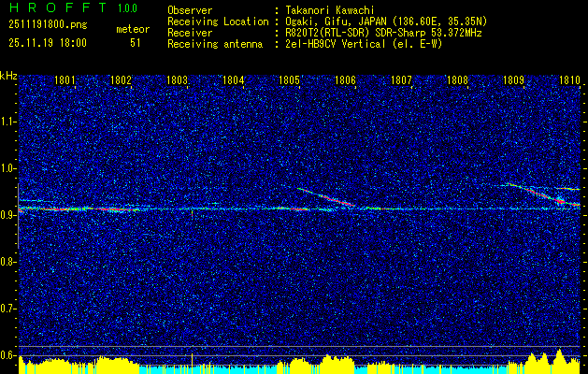Screen dimensions: 588x374
Task: Click the Observer field label
Action: click(190, 10)
